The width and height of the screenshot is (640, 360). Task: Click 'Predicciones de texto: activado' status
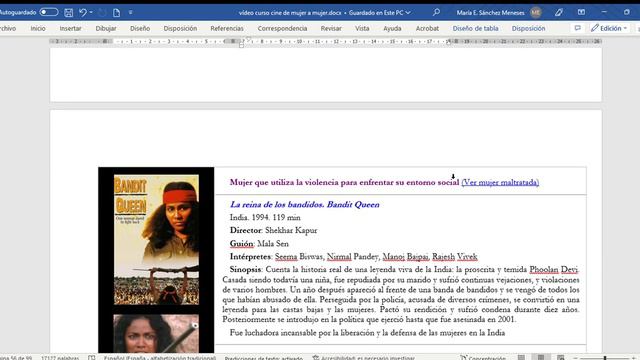pyautogui.click(x=264, y=358)
